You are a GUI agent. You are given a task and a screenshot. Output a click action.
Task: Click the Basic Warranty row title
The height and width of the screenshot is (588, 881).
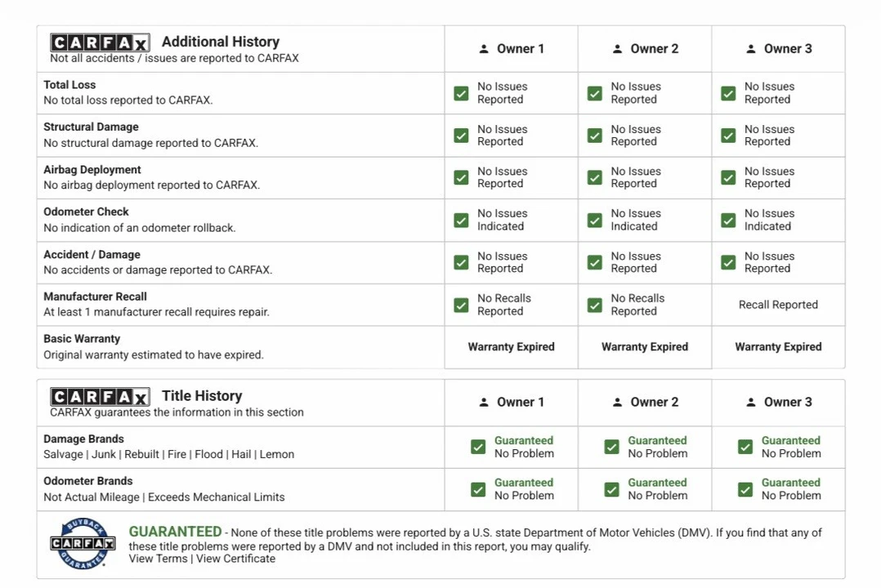coord(82,339)
